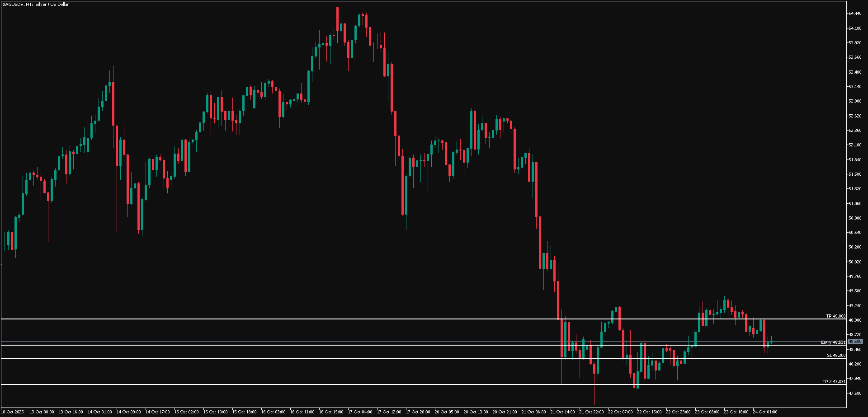
Task: Click the 21 Oct 14:00 time axis label
Action: (x=562, y=412)
